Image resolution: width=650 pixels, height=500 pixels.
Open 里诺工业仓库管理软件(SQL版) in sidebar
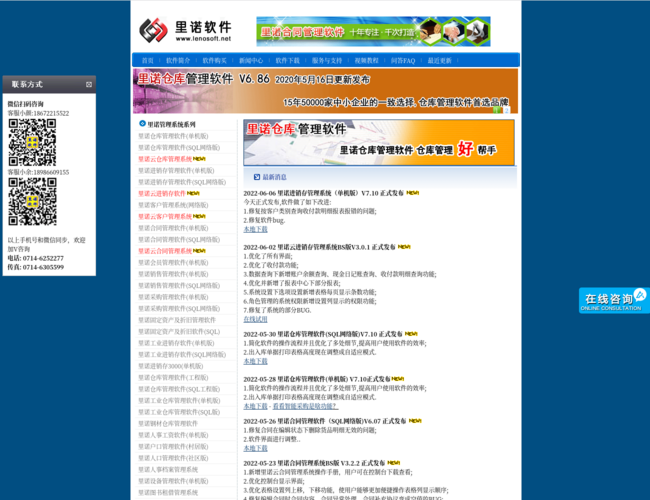pyautogui.click(x=179, y=412)
